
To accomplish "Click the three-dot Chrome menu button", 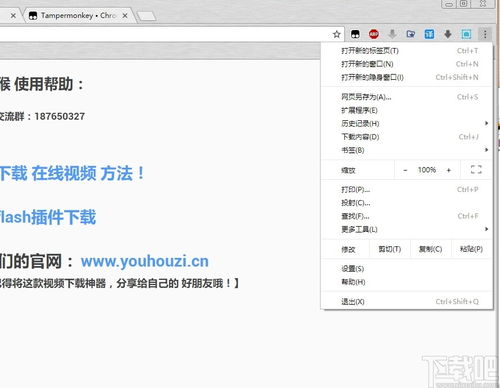I will click(485, 34).
